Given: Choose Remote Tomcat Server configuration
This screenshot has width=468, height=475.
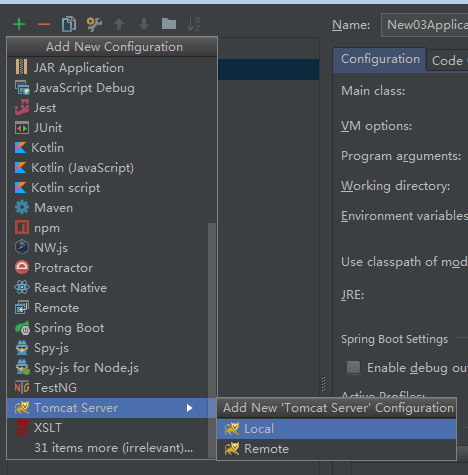Looking at the screenshot, I should pos(336,449).
